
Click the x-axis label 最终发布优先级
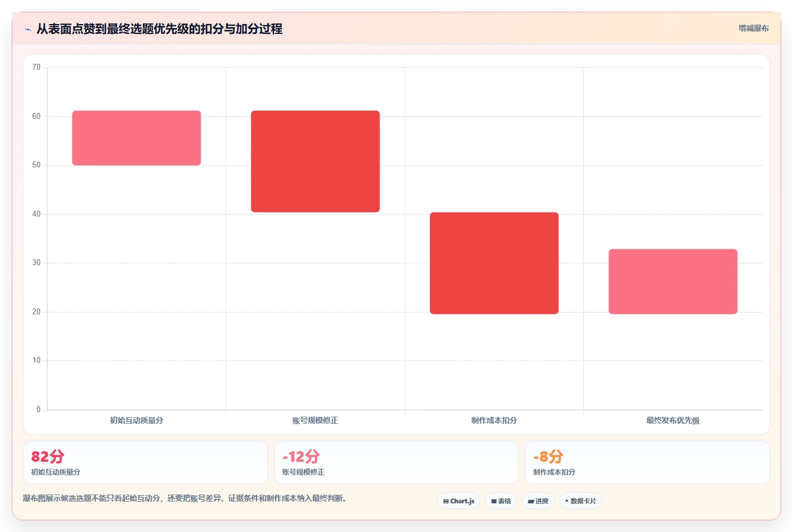point(673,420)
